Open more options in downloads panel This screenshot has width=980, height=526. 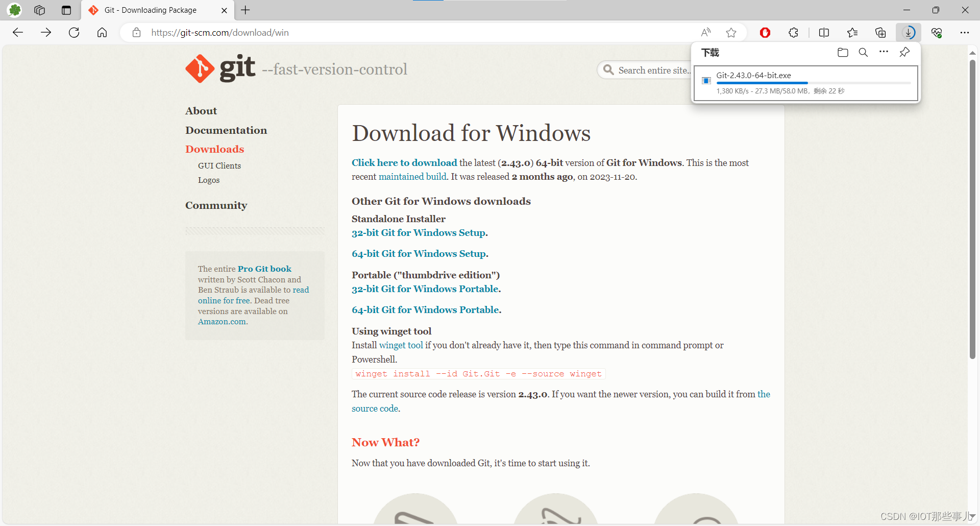click(884, 52)
